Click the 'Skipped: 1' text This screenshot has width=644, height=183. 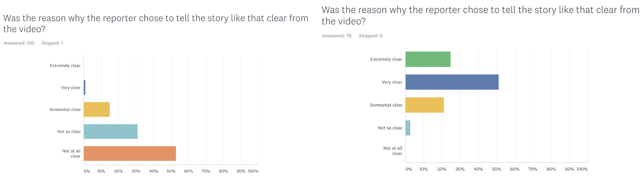point(52,43)
